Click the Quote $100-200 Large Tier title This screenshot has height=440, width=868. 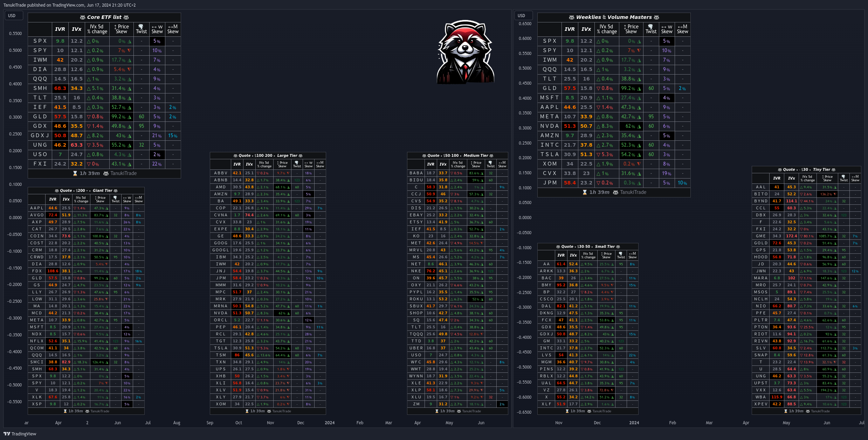coord(268,155)
